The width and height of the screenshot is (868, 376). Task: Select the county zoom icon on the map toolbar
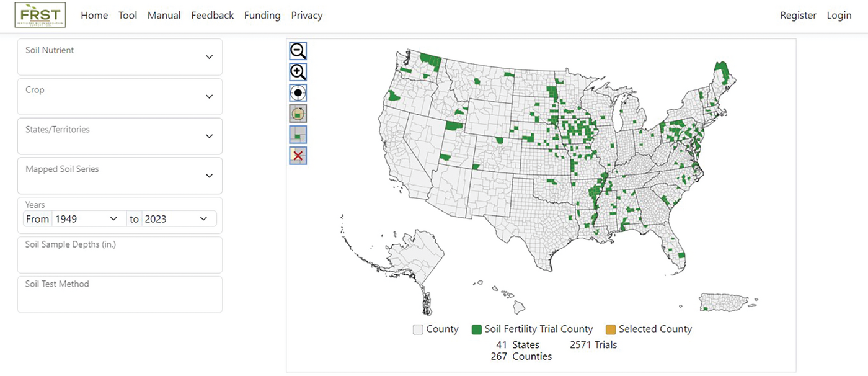pos(298,134)
